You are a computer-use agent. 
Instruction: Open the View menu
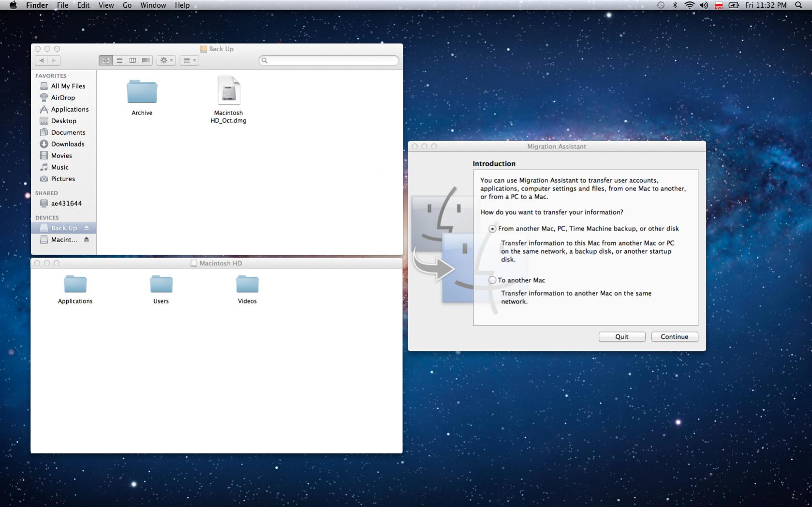[x=106, y=5]
